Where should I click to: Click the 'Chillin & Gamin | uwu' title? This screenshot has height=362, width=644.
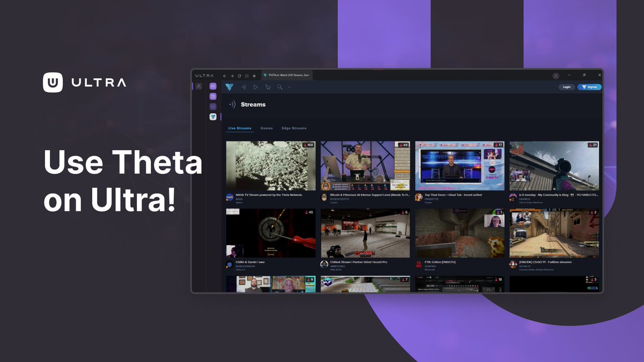pyautogui.click(x=250, y=262)
